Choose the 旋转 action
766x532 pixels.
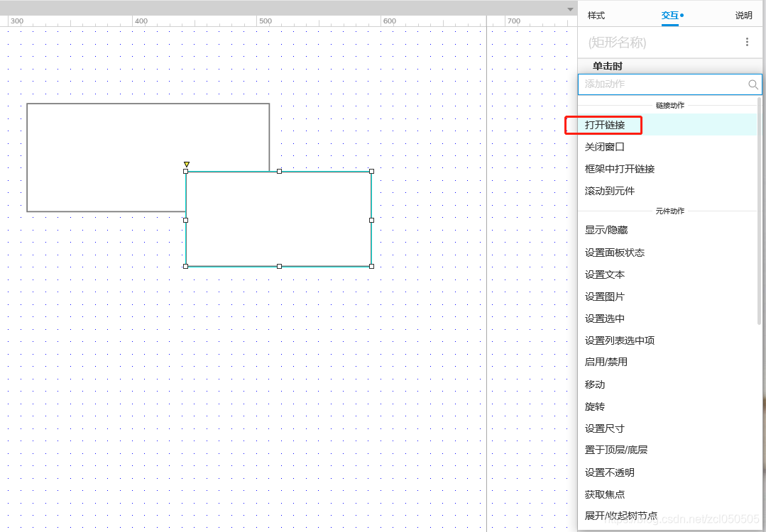pos(594,406)
